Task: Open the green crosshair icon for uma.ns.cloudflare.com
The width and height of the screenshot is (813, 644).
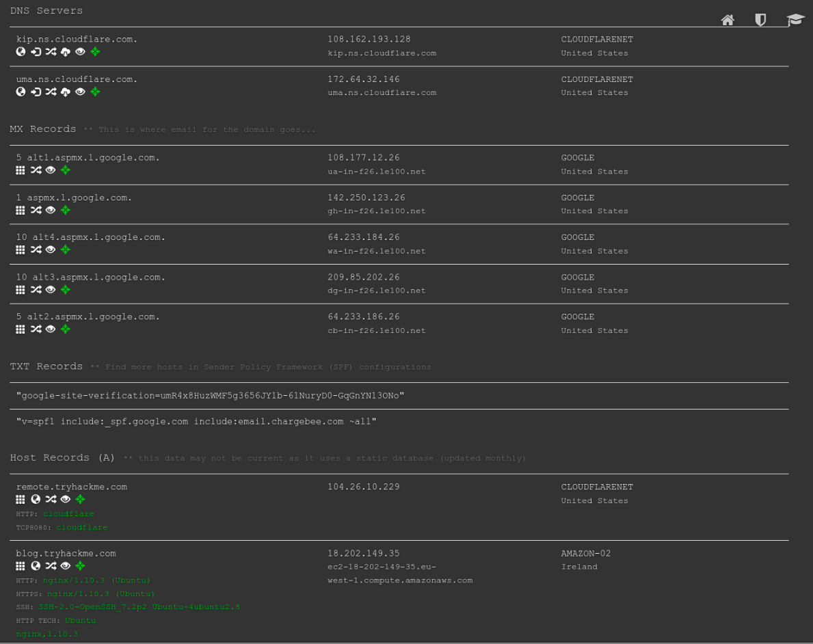Action: point(95,91)
